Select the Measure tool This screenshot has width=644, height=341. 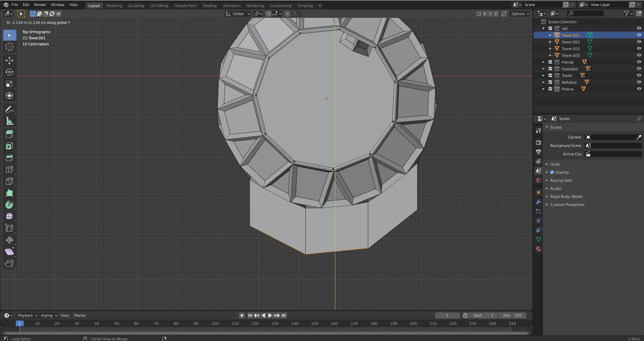(x=9, y=121)
